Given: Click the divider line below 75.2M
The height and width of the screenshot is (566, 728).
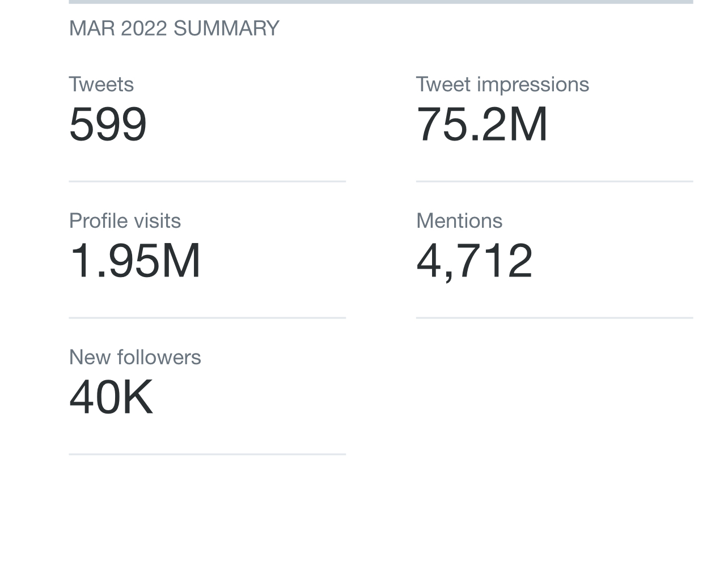Looking at the screenshot, I should [x=555, y=181].
